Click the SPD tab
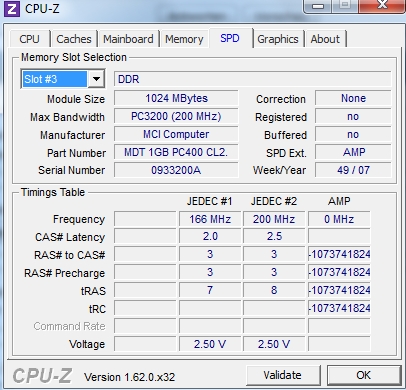Screen dimensions: 406x390 coord(230,38)
